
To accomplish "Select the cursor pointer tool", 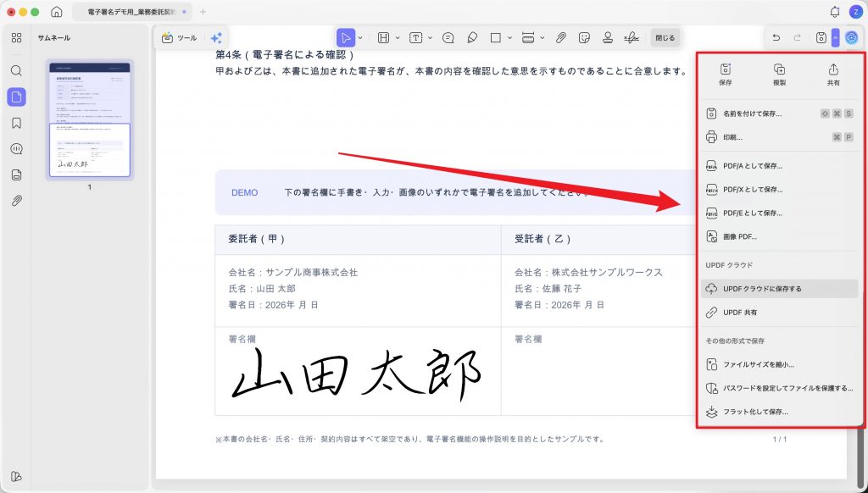I will 346,37.
